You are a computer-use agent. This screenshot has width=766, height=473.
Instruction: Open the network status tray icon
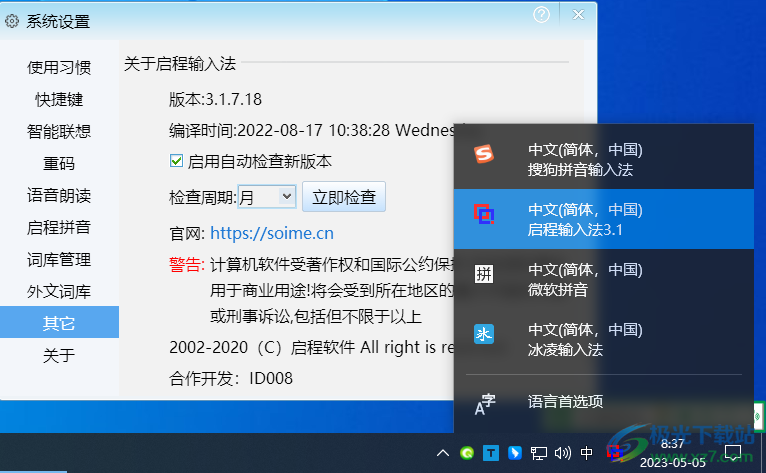(x=539, y=453)
